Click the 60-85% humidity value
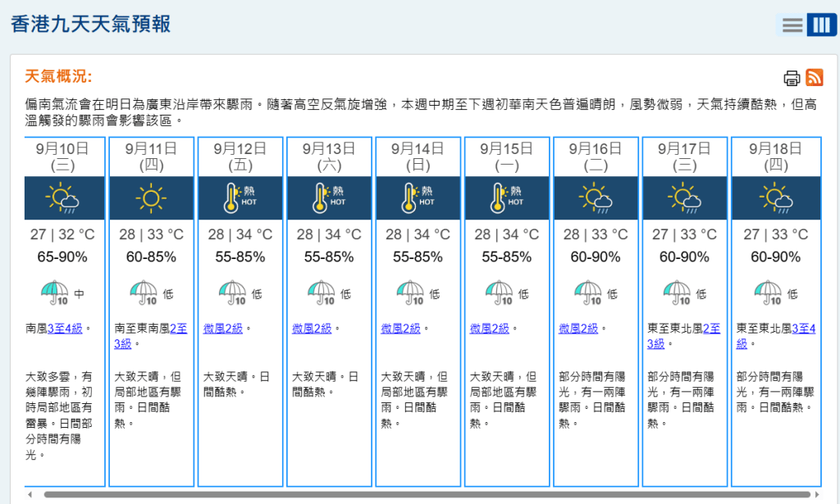Viewport: 840px width, 504px height. [x=151, y=257]
